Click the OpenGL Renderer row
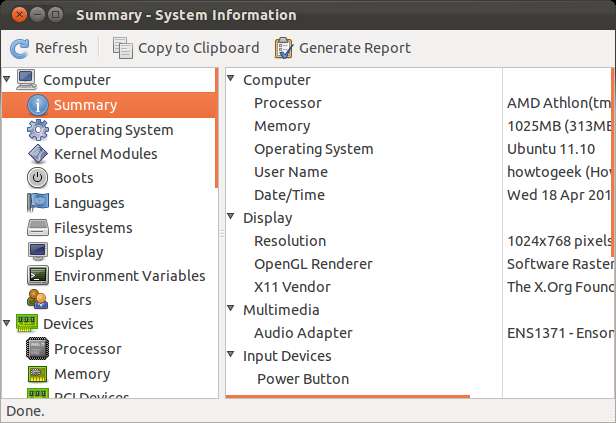 (x=313, y=264)
